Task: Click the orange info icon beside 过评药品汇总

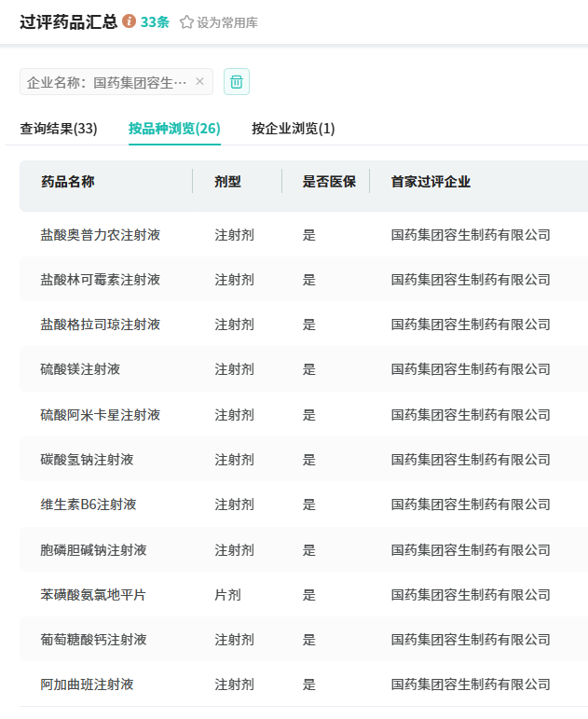Action: [x=129, y=21]
